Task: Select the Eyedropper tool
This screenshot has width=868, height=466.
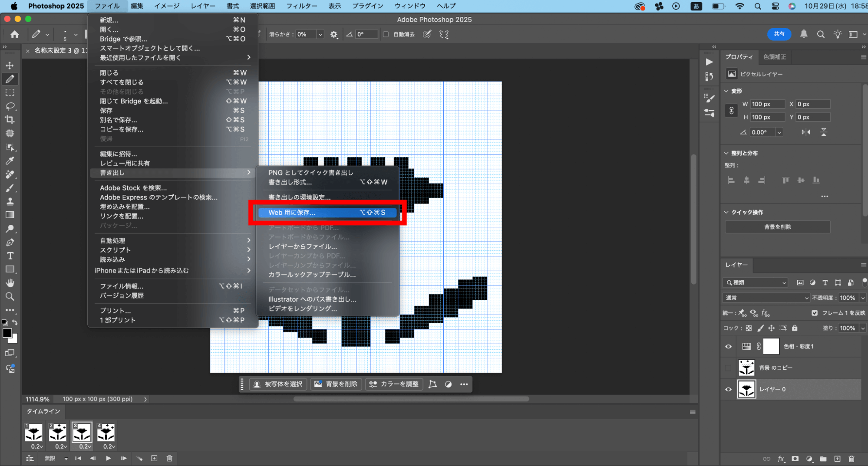Action: click(10, 161)
